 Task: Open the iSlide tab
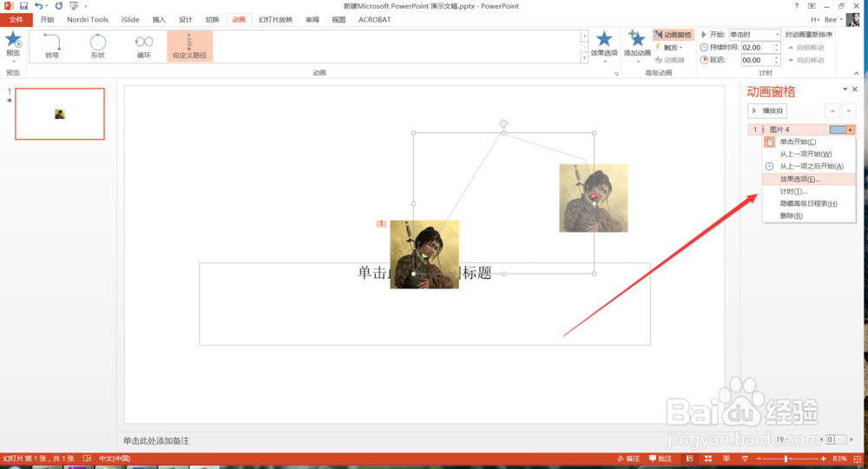[x=130, y=19]
